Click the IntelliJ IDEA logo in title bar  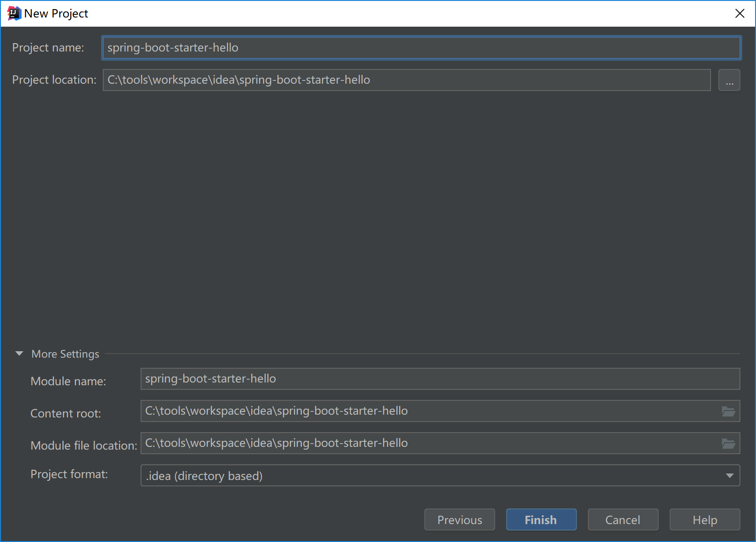point(14,13)
